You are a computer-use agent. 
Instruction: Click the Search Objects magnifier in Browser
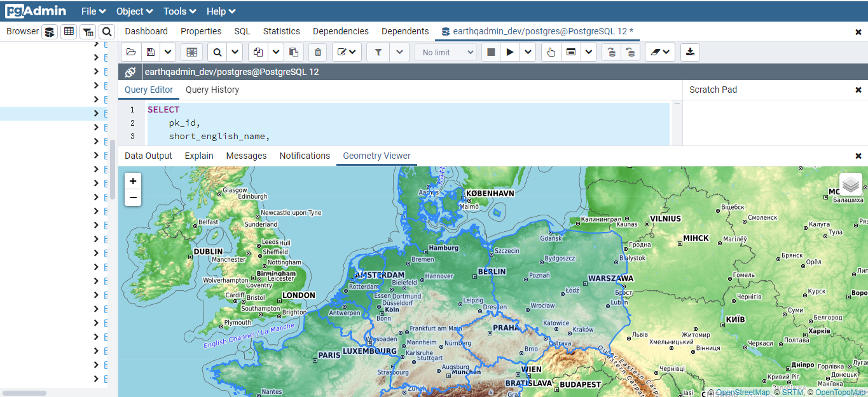tap(107, 32)
